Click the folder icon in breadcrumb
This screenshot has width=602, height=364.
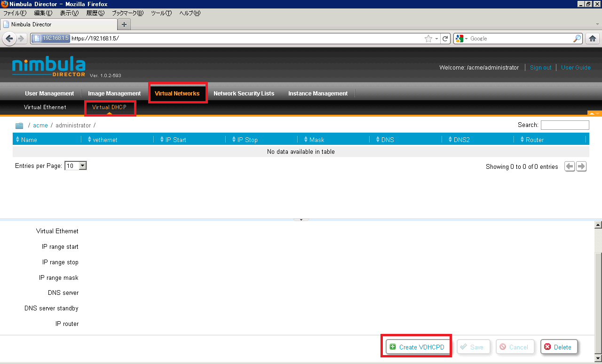click(19, 126)
